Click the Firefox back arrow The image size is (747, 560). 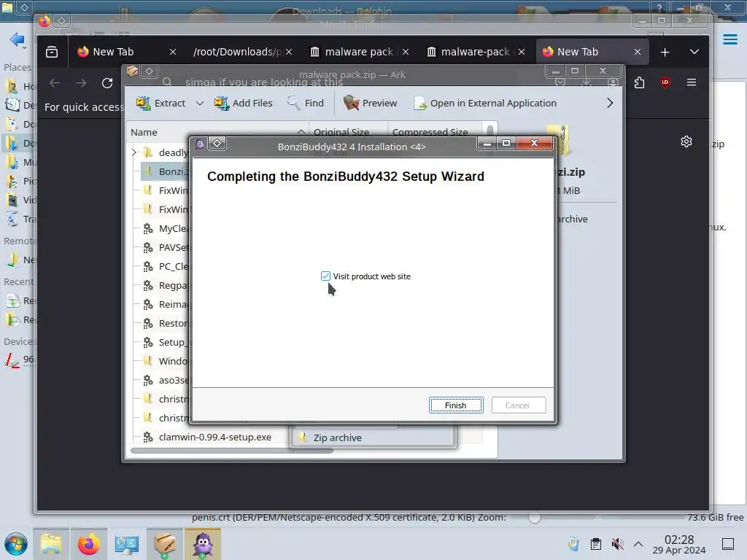tap(55, 83)
